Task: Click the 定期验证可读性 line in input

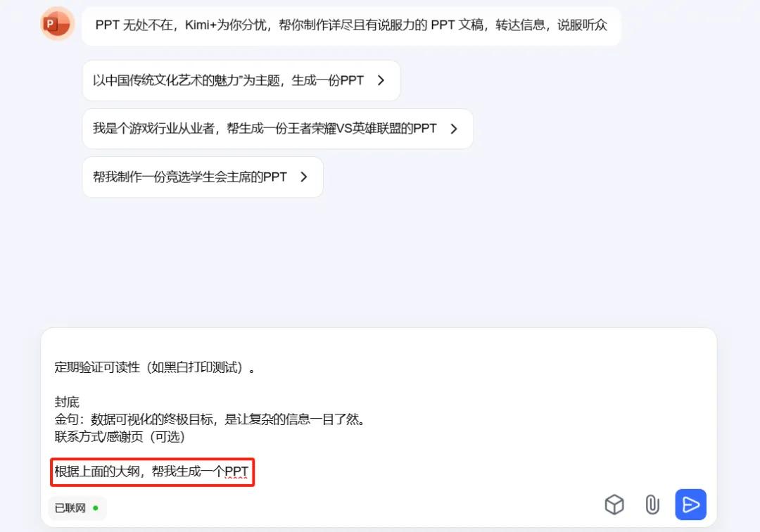Action: pos(154,367)
